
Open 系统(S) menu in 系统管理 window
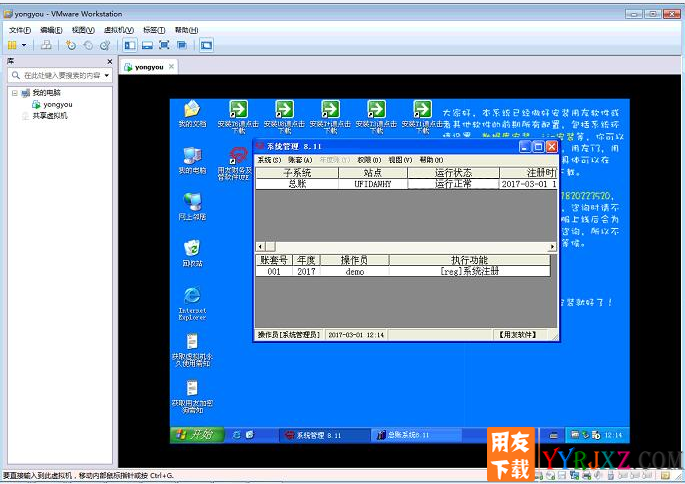pos(269,160)
